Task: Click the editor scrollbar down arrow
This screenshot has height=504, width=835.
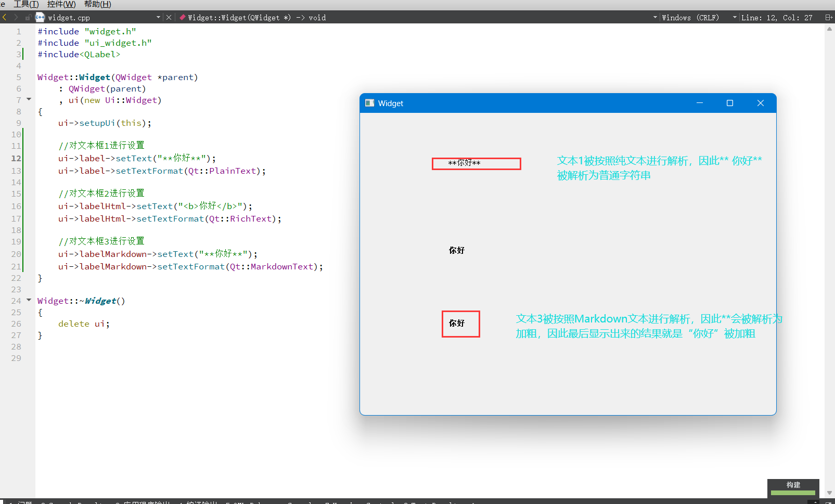Action: pos(829,493)
